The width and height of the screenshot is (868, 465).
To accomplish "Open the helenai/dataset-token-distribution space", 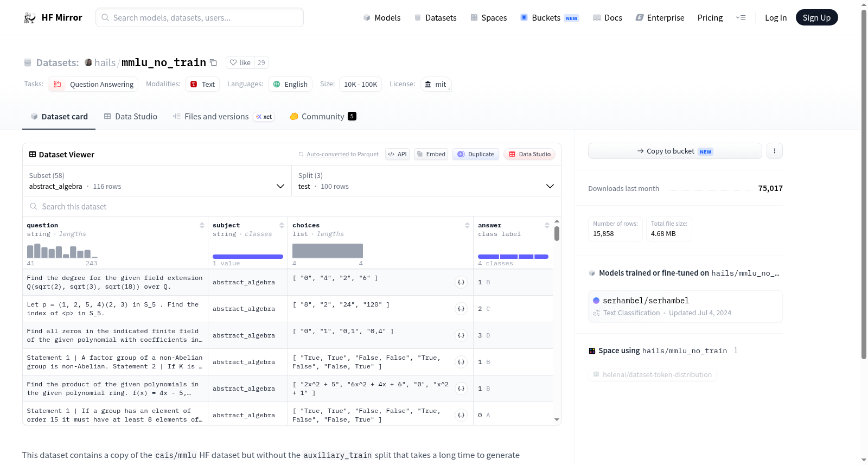I will click(652, 374).
